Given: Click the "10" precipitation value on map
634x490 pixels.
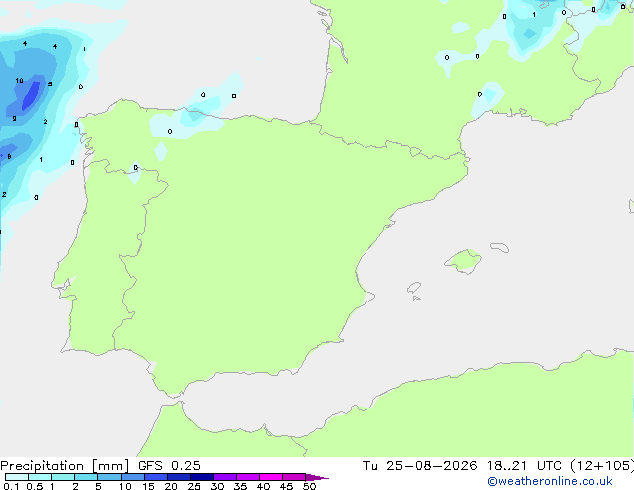Looking at the screenshot, I should point(19,81).
